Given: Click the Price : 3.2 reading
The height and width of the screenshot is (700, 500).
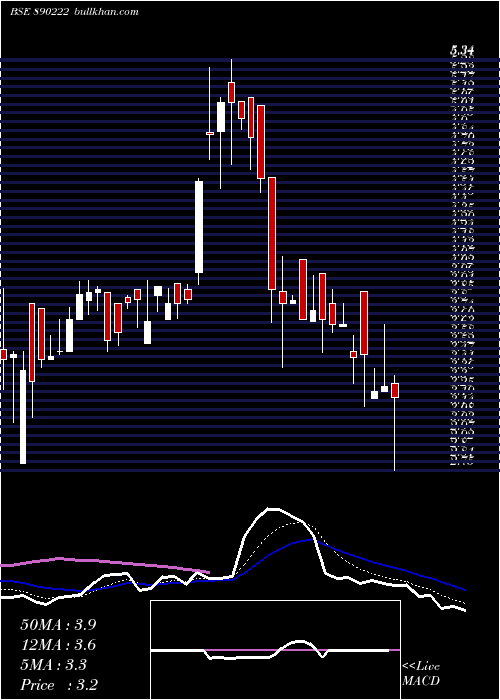Looking at the screenshot, I should pos(59,685).
